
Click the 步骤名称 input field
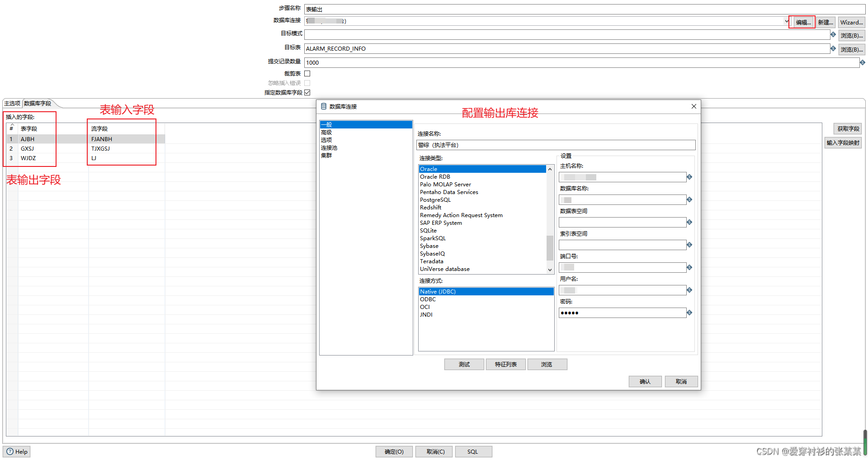pyautogui.click(x=585, y=9)
